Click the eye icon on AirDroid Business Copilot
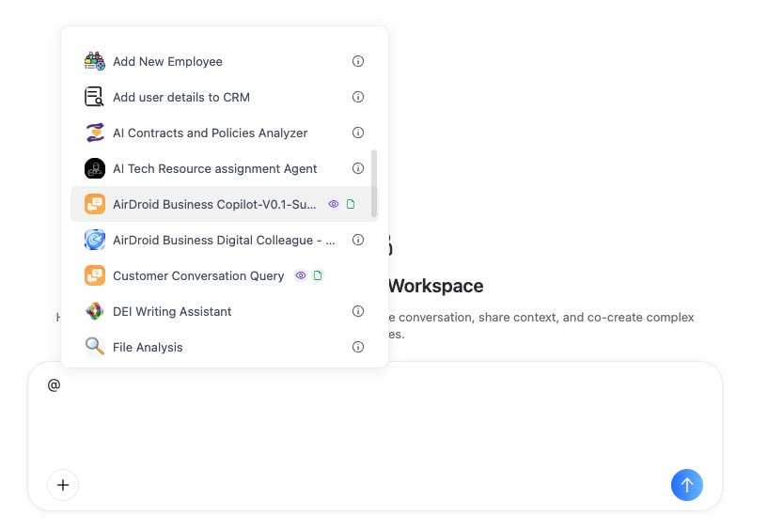 334,204
